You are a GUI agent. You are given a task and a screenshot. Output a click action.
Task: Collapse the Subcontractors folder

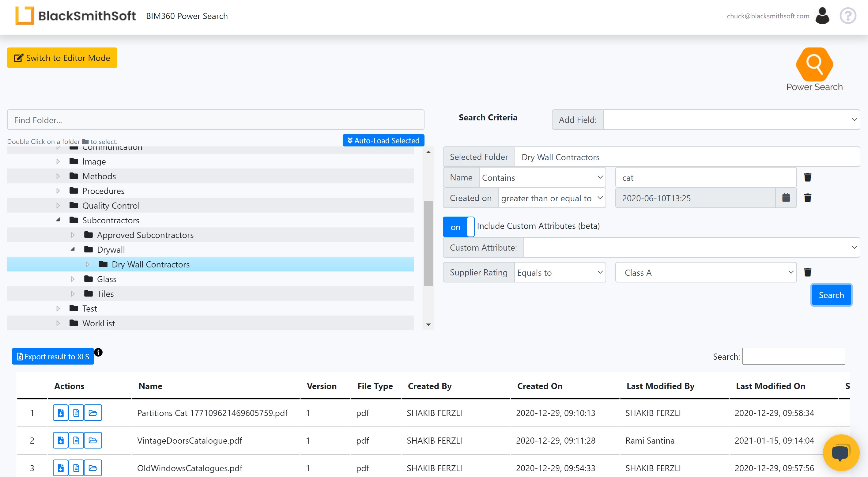pos(58,220)
